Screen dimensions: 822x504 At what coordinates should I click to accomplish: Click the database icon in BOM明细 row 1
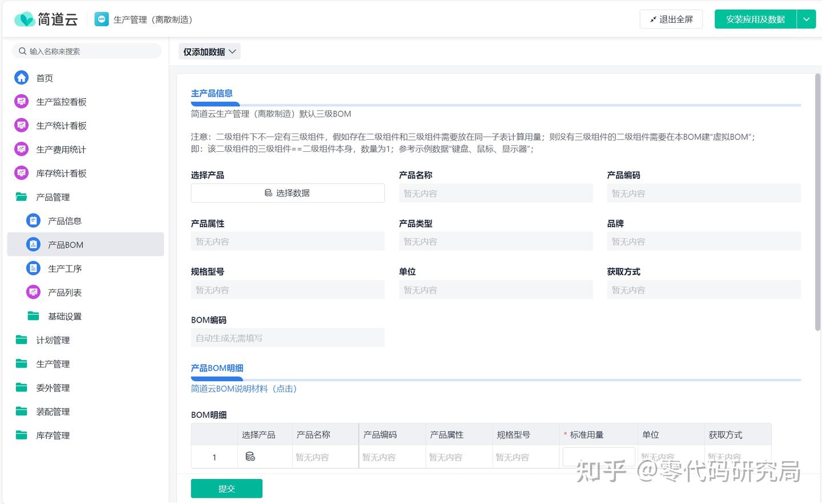point(250,457)
